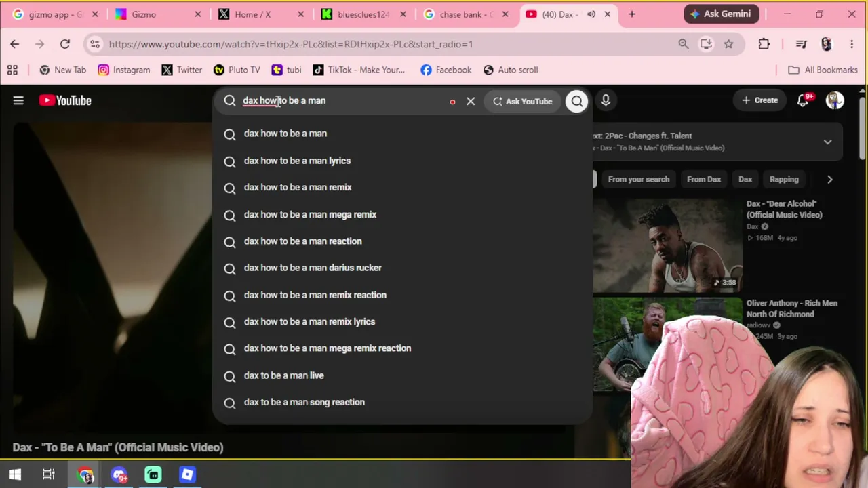Image resolution: width=868 pixels, height=488 pixels.
Task: Open the Auto scroll bookmark
Action: coord(510,70)
